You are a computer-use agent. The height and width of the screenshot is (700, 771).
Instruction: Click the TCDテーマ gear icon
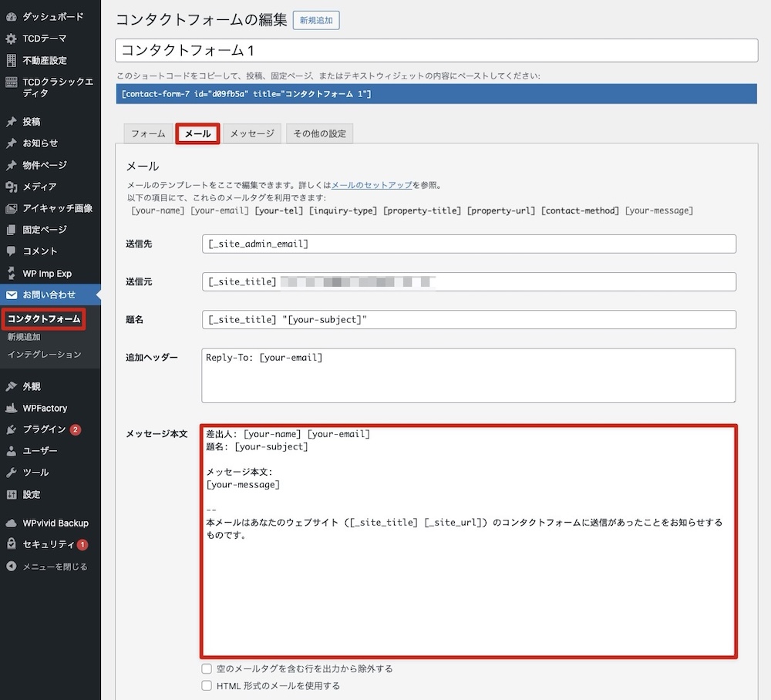pyautogui.click(x=12, y=39)
